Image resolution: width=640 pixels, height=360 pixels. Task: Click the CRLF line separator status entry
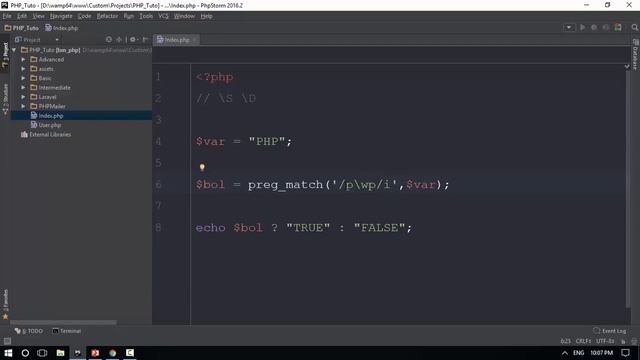pyautogui.click(x=583, y=341)
